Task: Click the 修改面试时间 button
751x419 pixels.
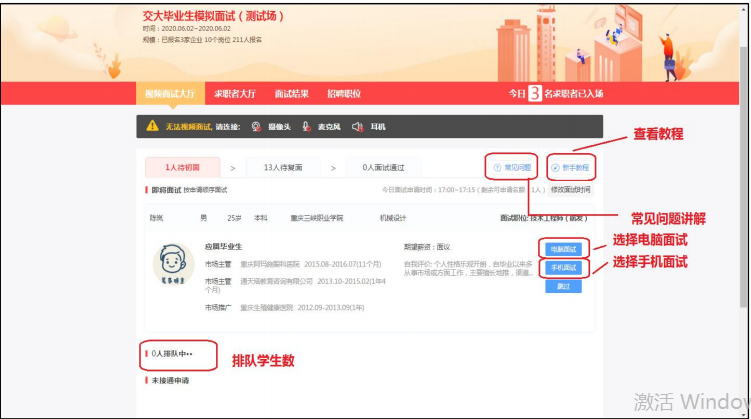Action: click(570, 189)
